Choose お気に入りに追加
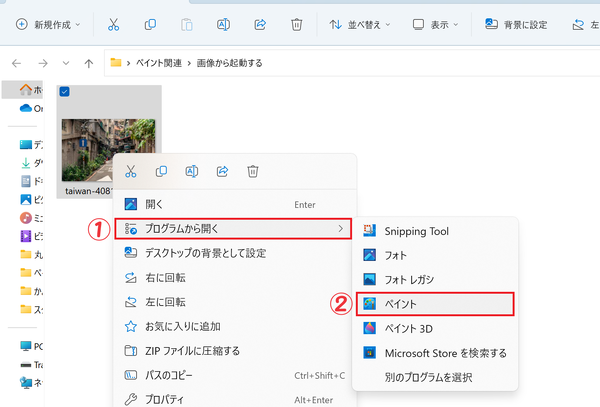This screenshot has width=600, height=407. click(x=235, y=326)
